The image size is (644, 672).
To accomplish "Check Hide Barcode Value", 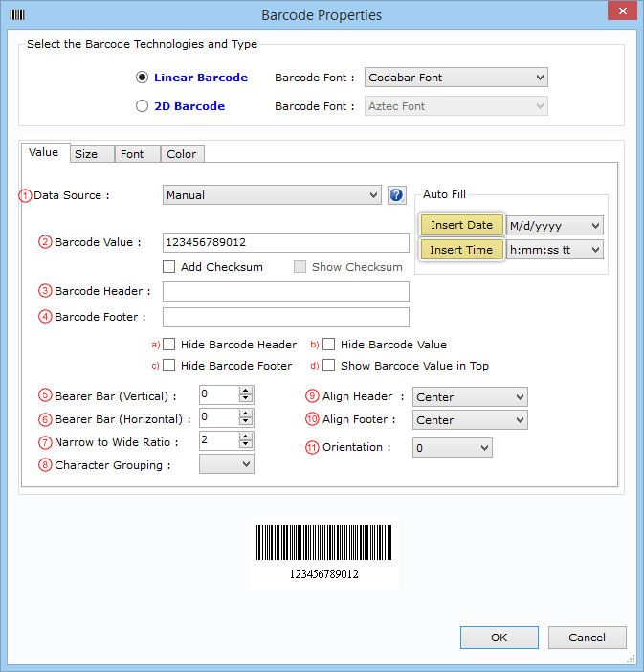I will click(328, 345).
